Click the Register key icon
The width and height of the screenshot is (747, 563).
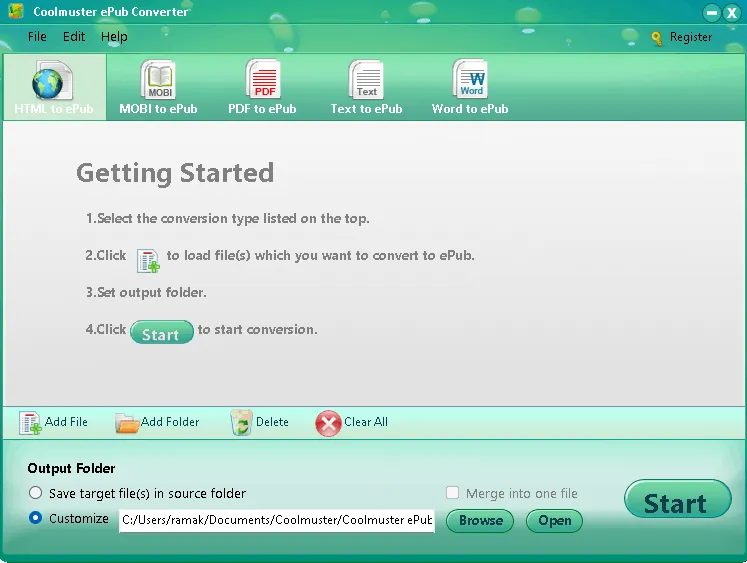657,38
